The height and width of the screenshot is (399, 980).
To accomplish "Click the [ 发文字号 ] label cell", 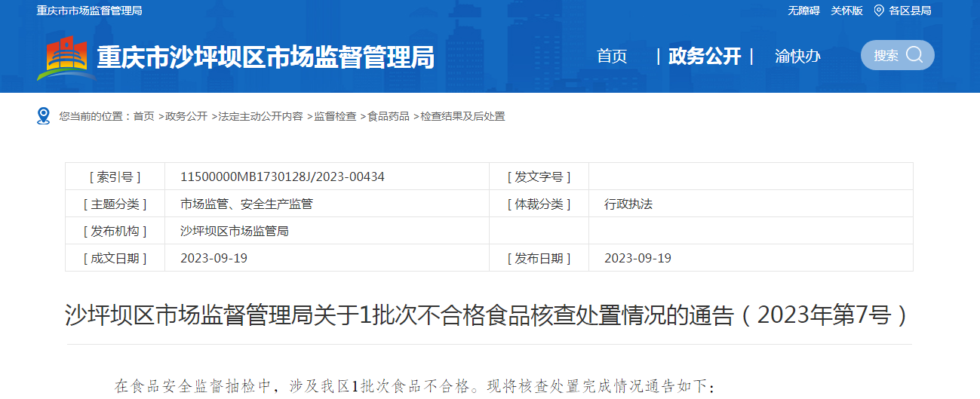I will (x=539, y=176).
